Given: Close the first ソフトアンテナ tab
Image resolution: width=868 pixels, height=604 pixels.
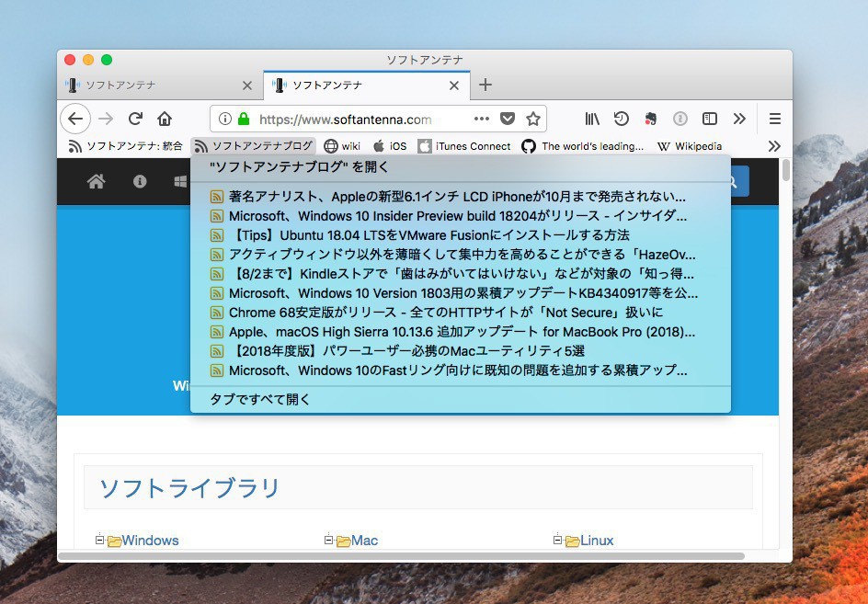Looking at the screenshot, I should [247, 85].
